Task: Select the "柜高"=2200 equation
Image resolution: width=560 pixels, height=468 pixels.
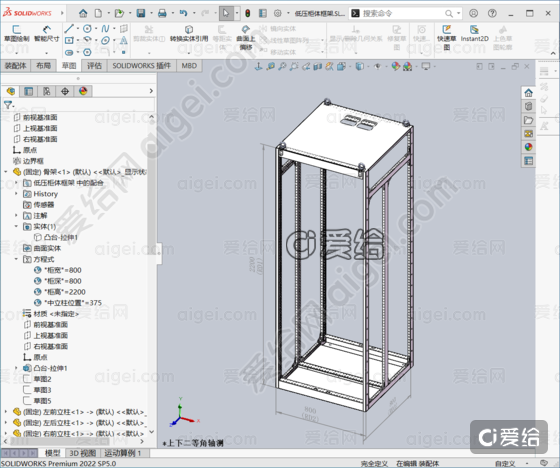Action: point(65,292)
